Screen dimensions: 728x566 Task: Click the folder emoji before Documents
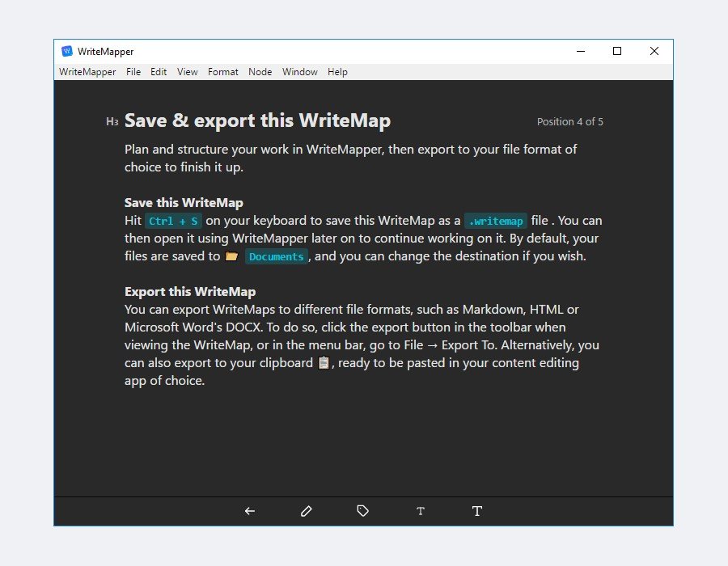(231, 256)
